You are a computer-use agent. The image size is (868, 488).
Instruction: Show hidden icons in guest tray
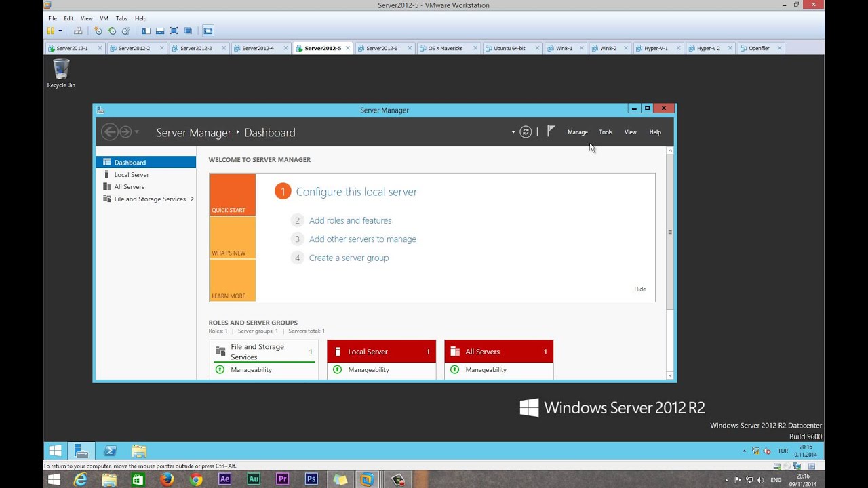click(x=744, y=451)
